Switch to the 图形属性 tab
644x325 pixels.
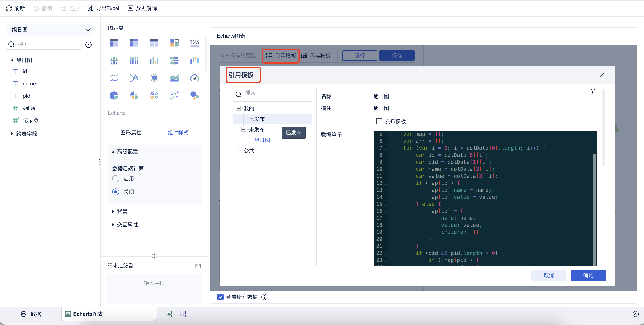pos(131,133)
